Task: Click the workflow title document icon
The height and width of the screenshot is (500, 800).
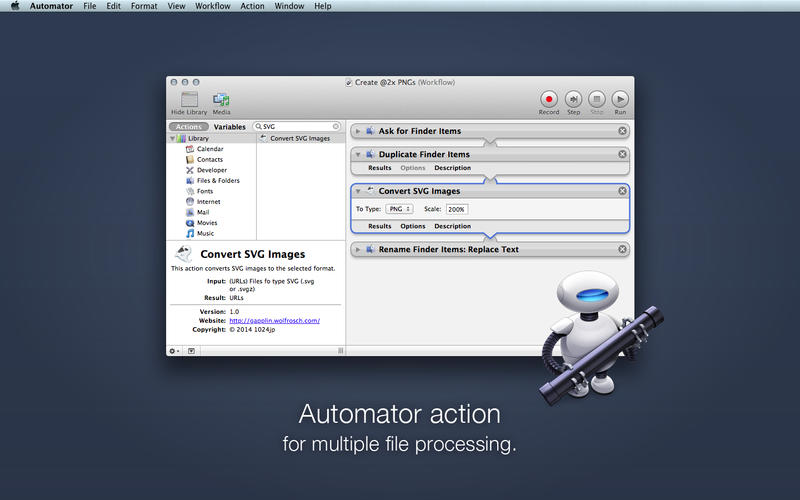Action: coord(349,83)
